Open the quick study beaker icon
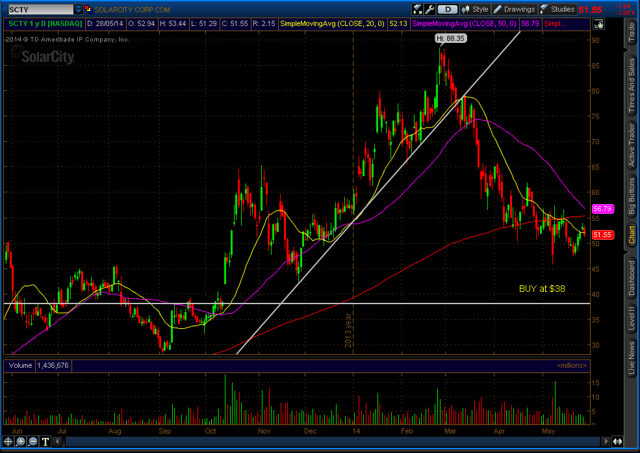640x453 pixels. click(x=417, y=9)
